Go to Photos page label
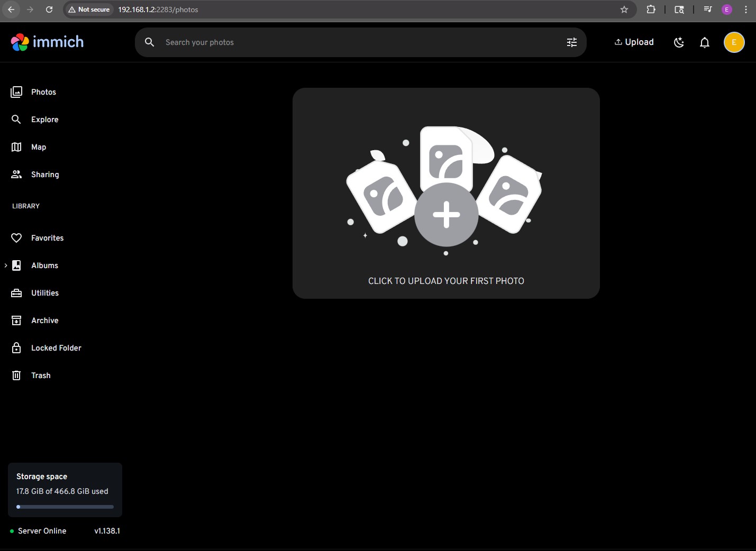 43,92
